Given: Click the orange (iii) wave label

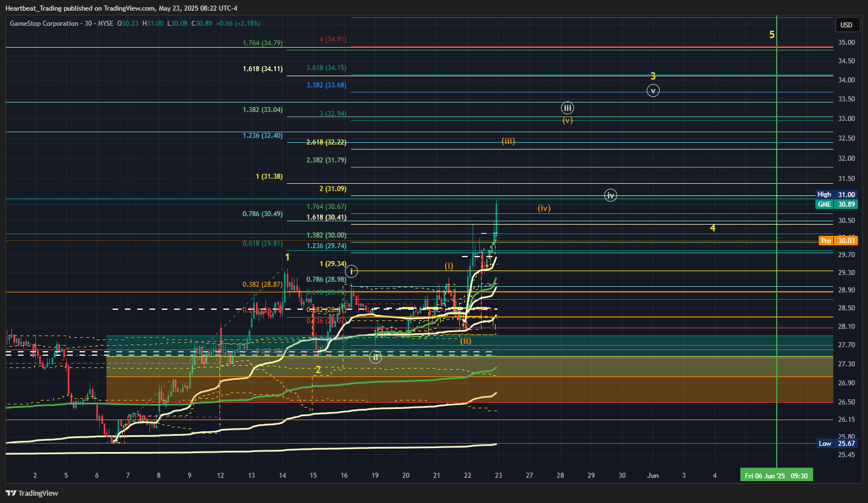Looking at the screenshot, I should point(508,141).
